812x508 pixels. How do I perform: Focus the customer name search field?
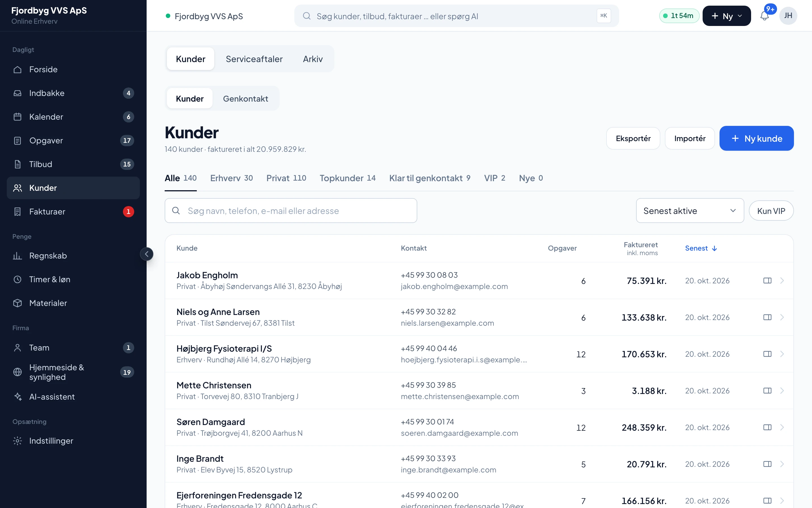click(291, 211)
